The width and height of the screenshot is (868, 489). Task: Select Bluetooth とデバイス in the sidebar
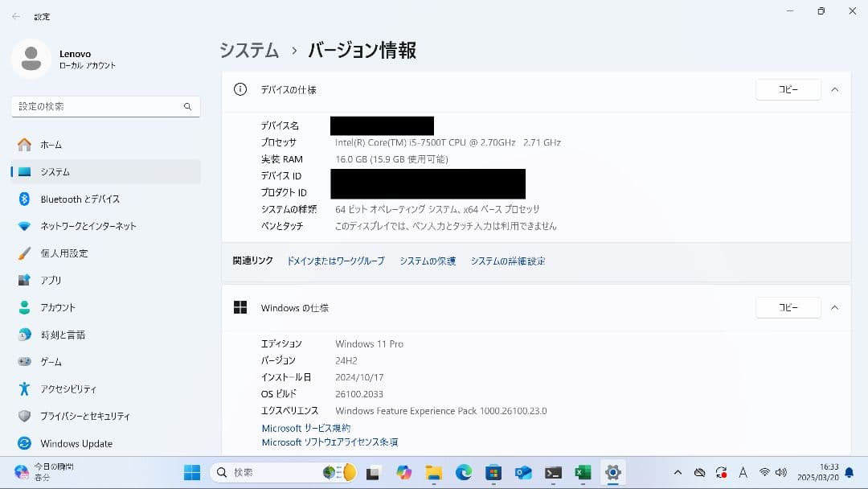[76, 199]
